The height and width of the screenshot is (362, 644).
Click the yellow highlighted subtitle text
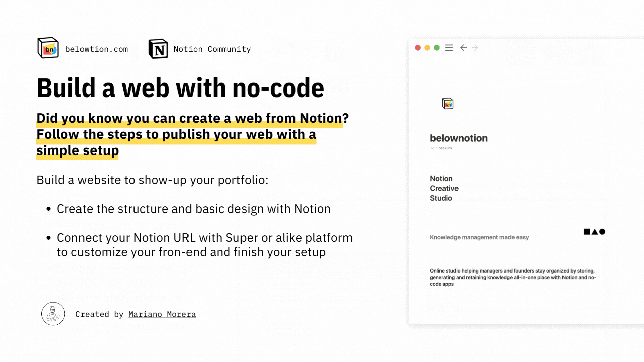click(x=176, y=134)
